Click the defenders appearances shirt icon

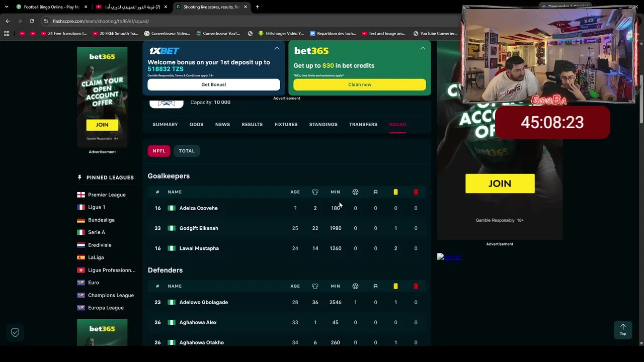coord(315,286)
